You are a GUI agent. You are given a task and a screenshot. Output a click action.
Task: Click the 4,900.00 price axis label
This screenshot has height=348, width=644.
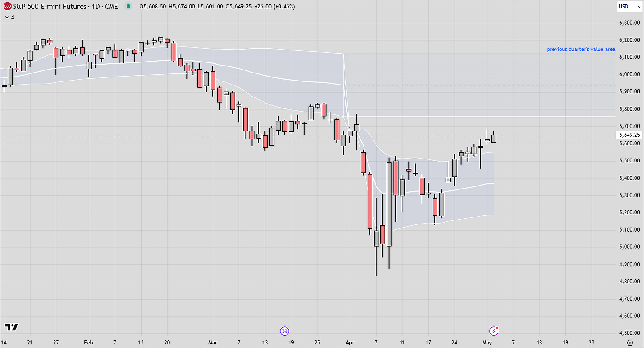pos(629,264)
